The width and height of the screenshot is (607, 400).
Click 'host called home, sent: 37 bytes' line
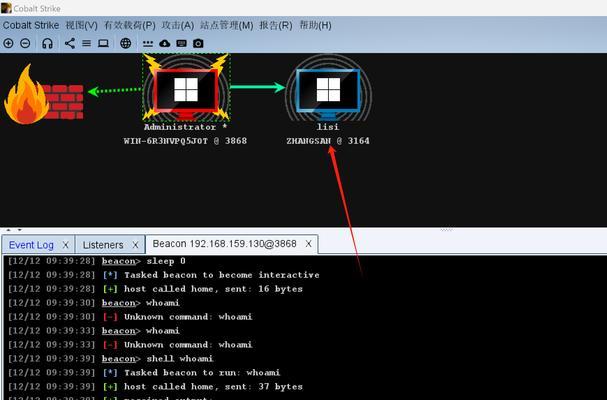(155, 386)
